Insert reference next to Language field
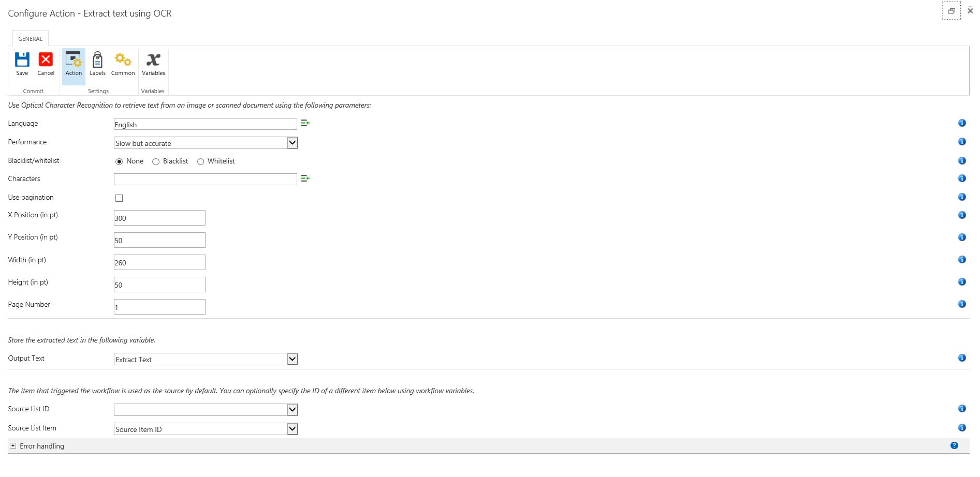Viewport: 980px width, 477px height. [x=305, y=123]
